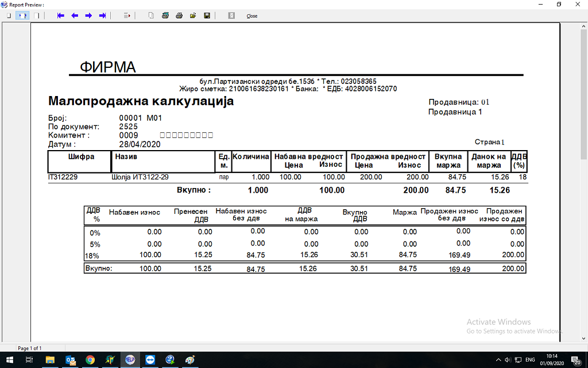
Task: Click the vertical scrollbar thumb
Action: click(x=583, y=94)
